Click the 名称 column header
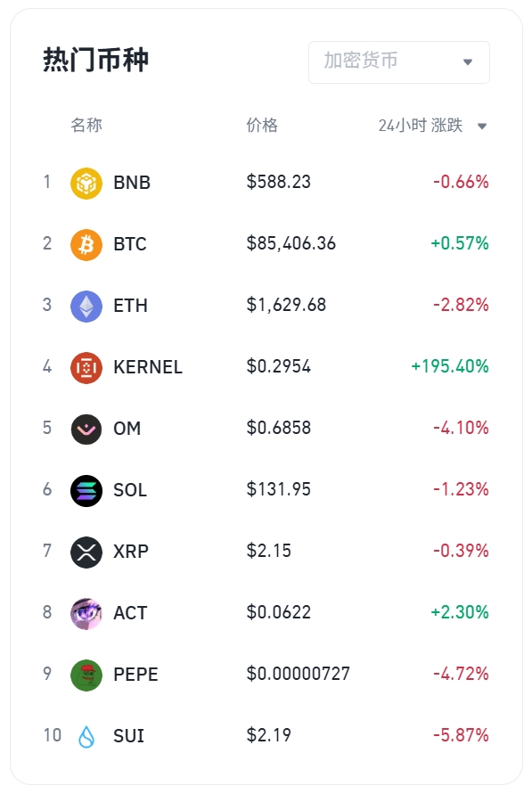This screenshot has height=794, width=532. [x=86, y=125]
